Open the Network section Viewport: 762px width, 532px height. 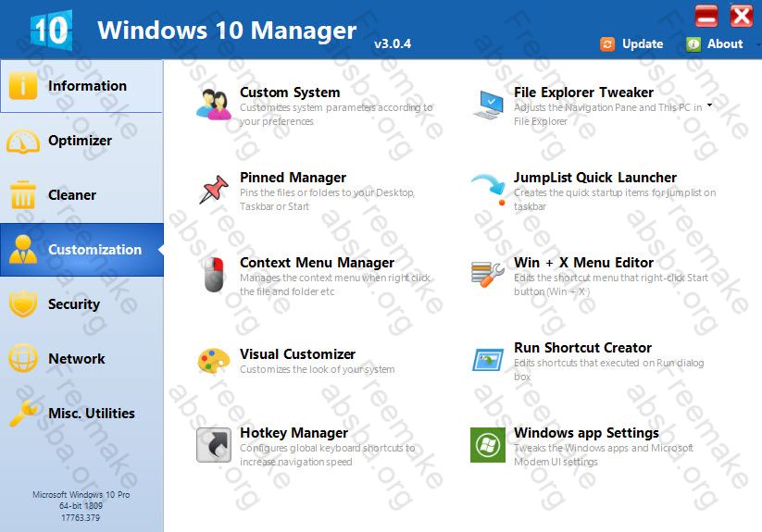(81, 359)
